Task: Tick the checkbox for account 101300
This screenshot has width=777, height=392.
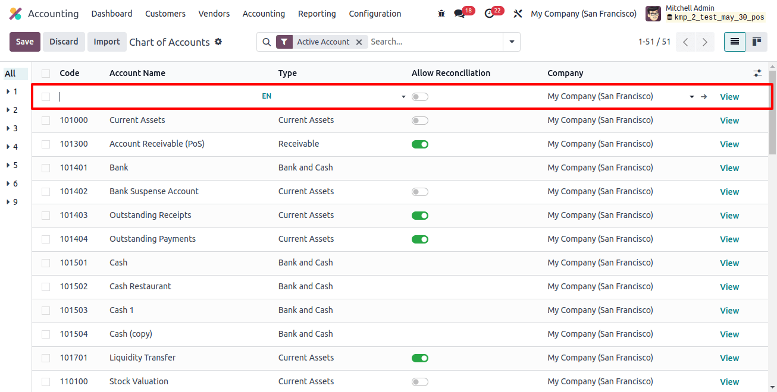Action: pyautogui.click(x=46, y=144)
